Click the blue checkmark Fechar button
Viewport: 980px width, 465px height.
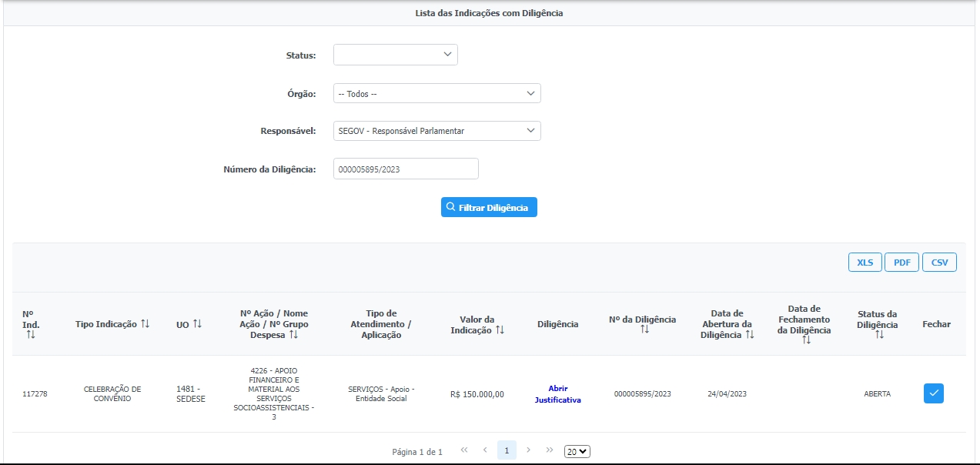coord(933,393)
